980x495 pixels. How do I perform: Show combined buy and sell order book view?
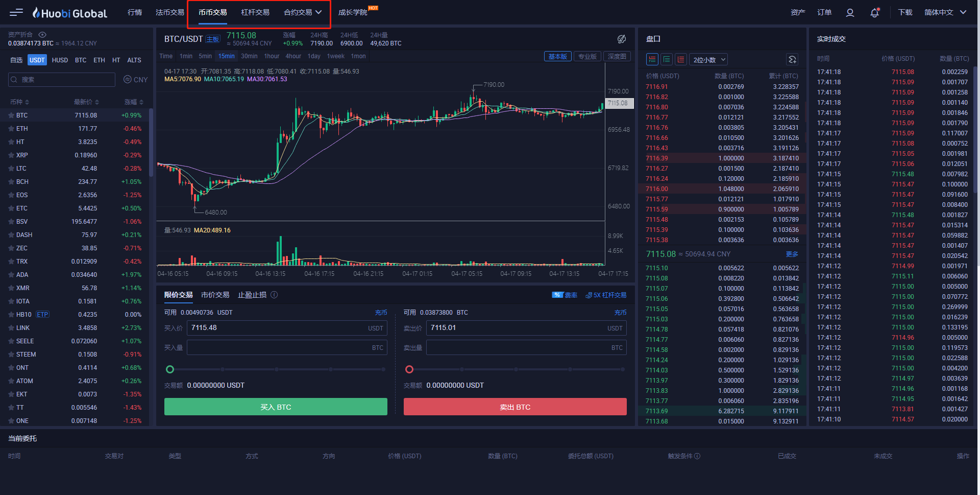652,60
